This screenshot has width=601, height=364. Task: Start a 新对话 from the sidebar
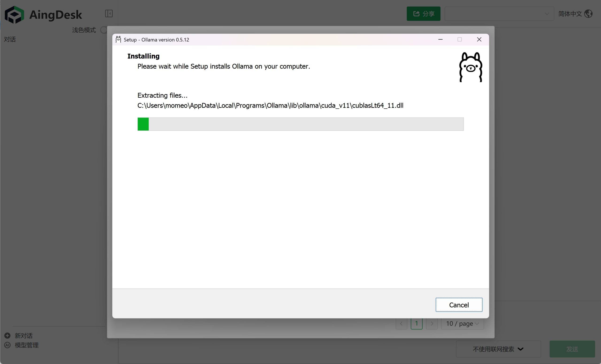tap(23, 336)
